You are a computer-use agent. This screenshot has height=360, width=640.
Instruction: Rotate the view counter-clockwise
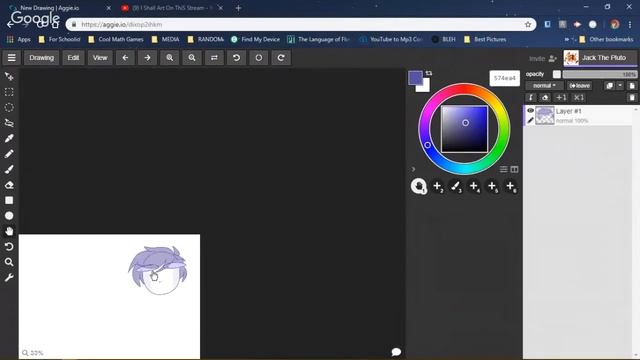point(236,58)
